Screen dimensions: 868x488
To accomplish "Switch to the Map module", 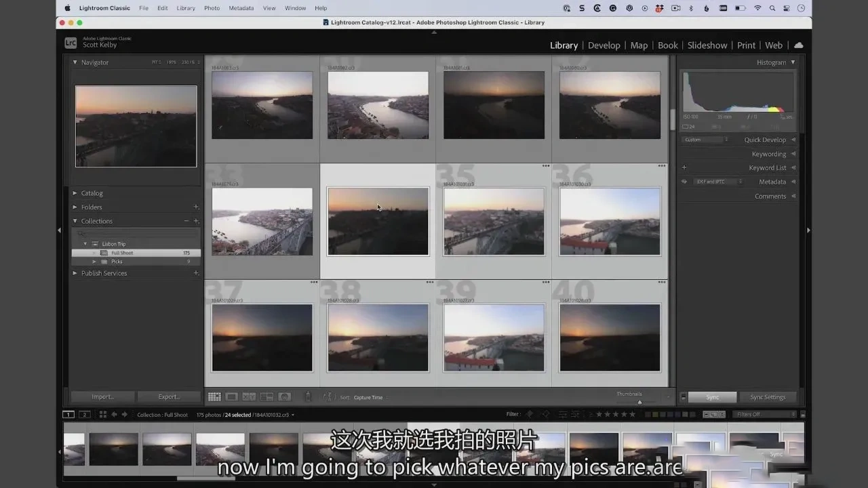I will (639, 45).
